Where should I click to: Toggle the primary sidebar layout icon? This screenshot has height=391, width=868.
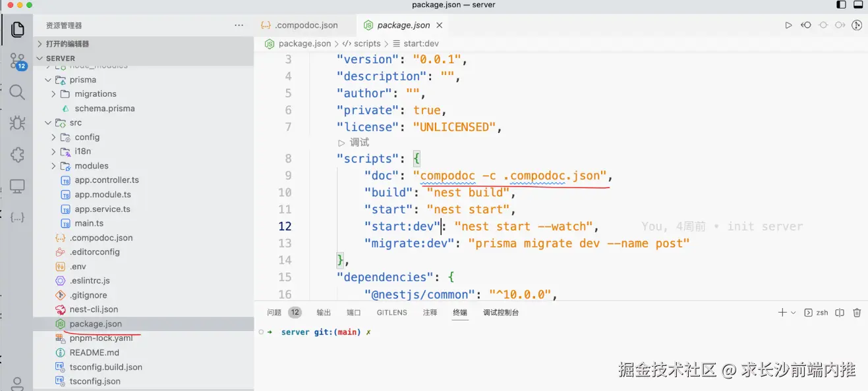(842, 5)
